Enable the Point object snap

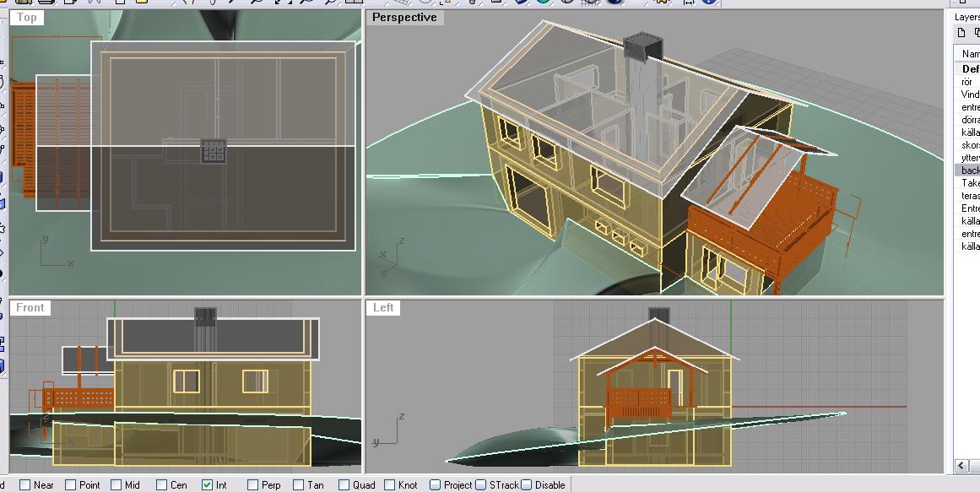pos(71,485)
